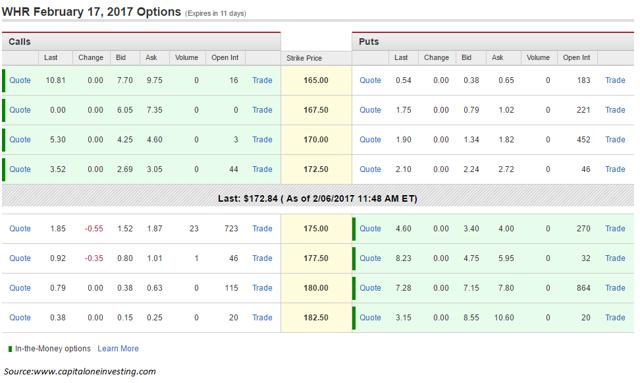Open the Quote link for the 182.50 put

(370, 318)
